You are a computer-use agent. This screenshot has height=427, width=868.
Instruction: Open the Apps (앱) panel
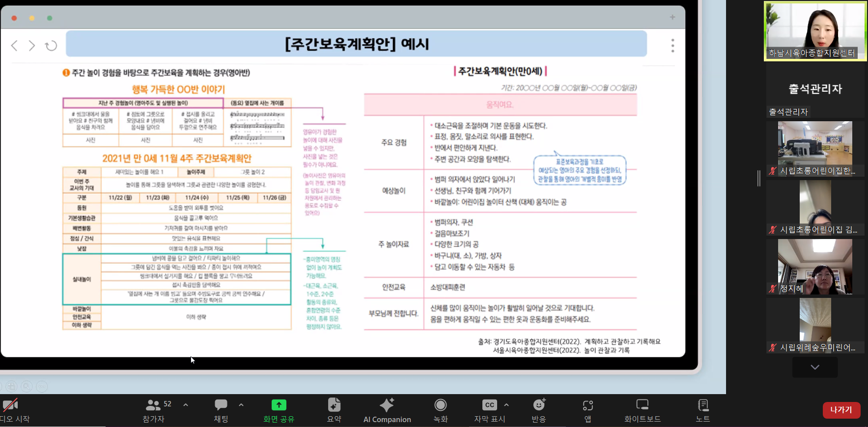pos(588,410)
